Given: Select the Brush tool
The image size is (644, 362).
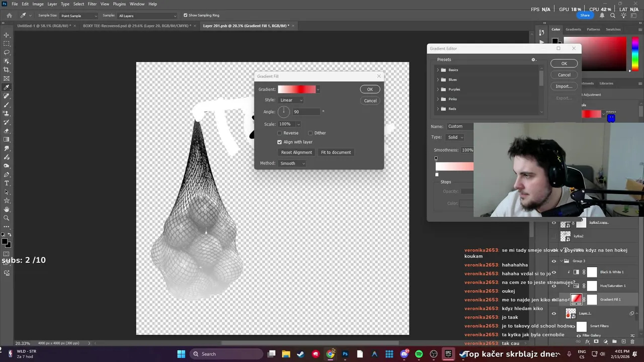Looking at the screenshot, I should (7, 105).
